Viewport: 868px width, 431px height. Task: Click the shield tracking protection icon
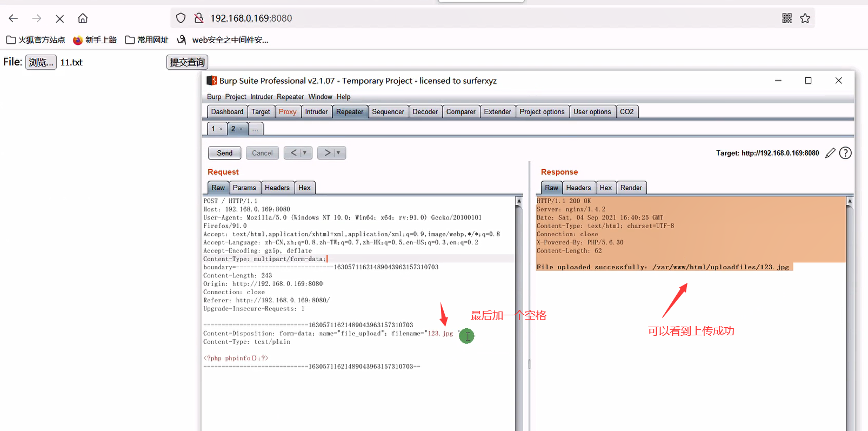(181, 18)
